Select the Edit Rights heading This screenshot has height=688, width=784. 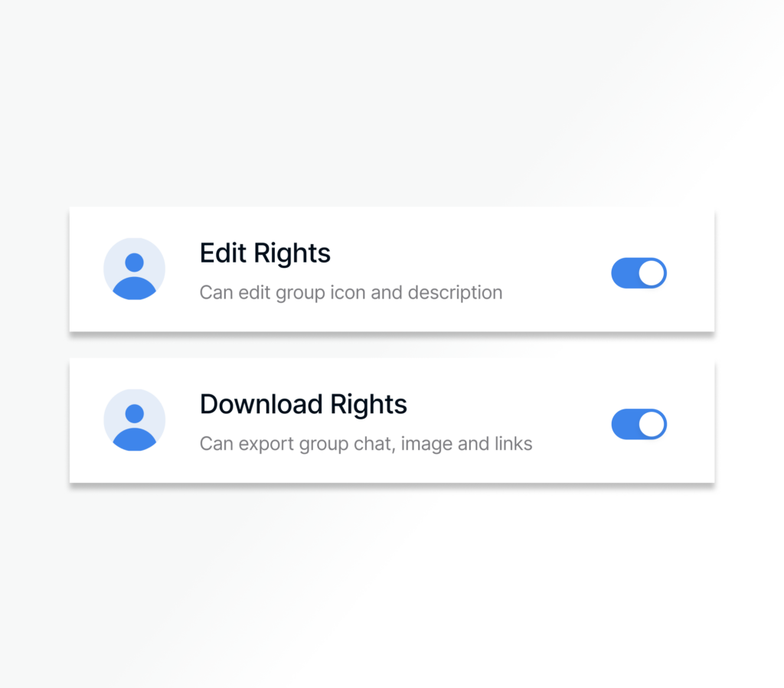(265, 253)
